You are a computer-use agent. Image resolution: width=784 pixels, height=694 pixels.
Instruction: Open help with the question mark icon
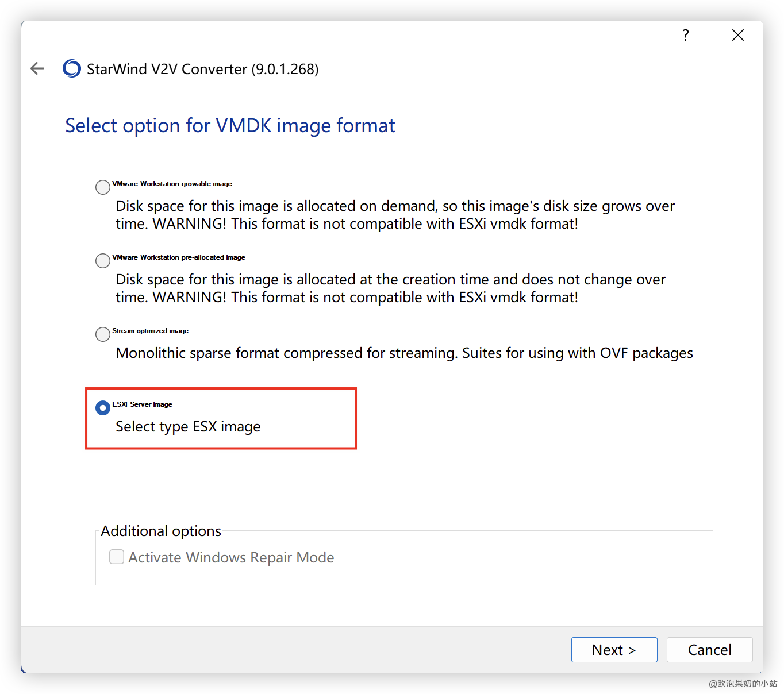pos(686,35)
